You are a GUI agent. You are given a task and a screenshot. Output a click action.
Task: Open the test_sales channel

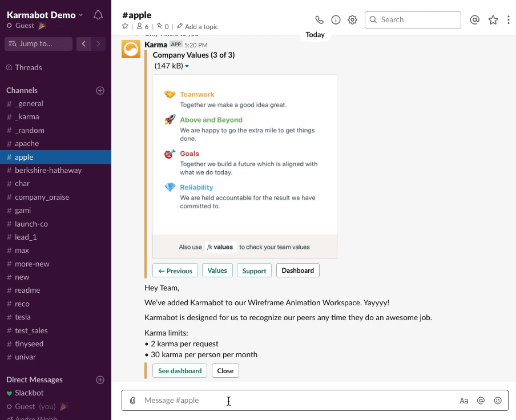pyautogui.click(x=55, y=330)
